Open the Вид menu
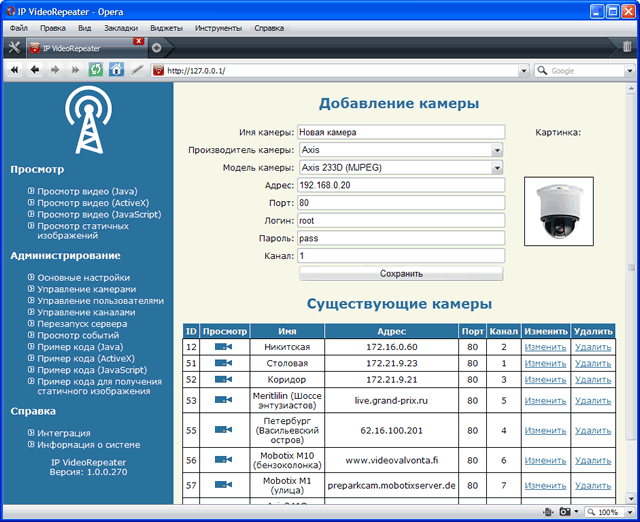This screenshot has height=522, width=640. point(84,28)
